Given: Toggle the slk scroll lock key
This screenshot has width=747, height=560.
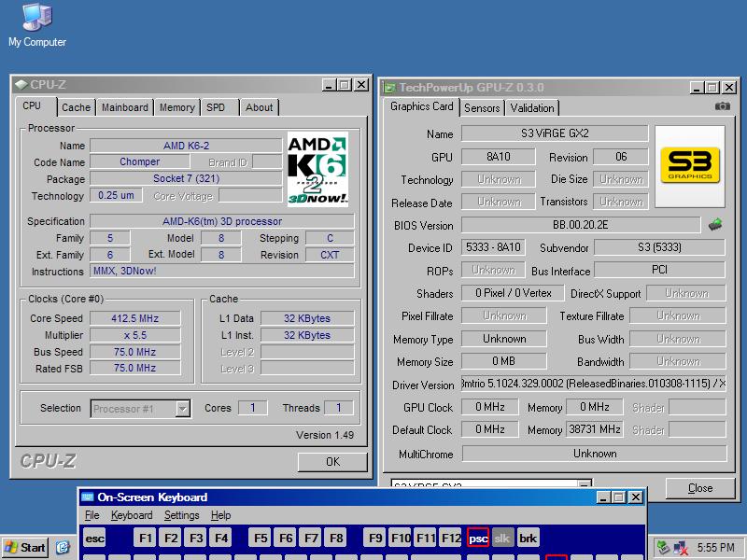Looking at the screenshot, I should click(502, 538).
